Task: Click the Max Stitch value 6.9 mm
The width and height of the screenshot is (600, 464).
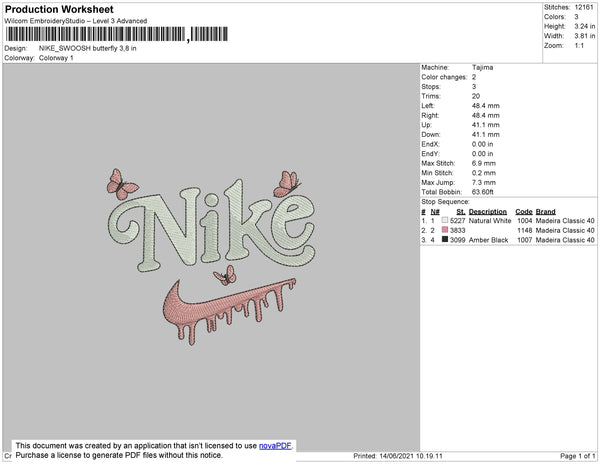Action: click(x=484, y=163)
